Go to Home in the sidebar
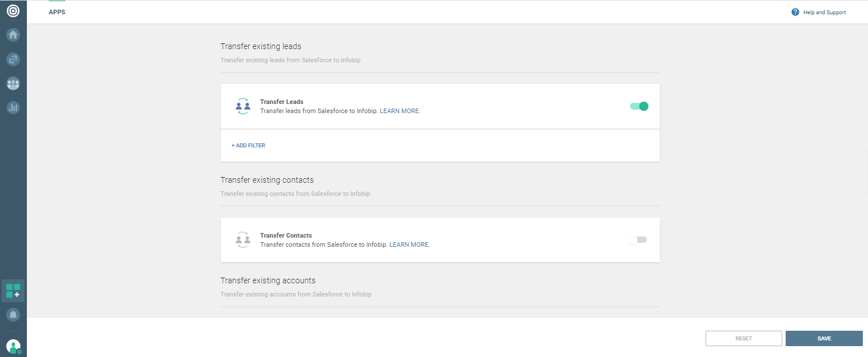Viewport: 868px width, 357px height. [13, 35]
